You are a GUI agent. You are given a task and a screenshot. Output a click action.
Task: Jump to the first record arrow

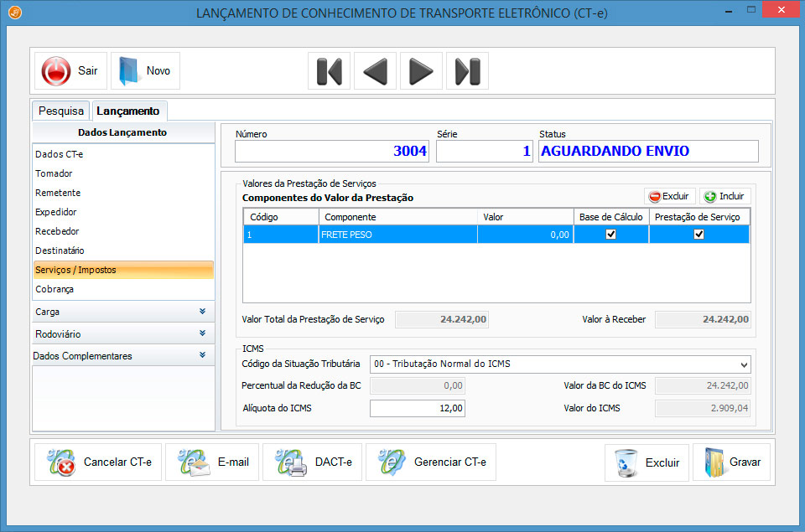click(329, 71)
